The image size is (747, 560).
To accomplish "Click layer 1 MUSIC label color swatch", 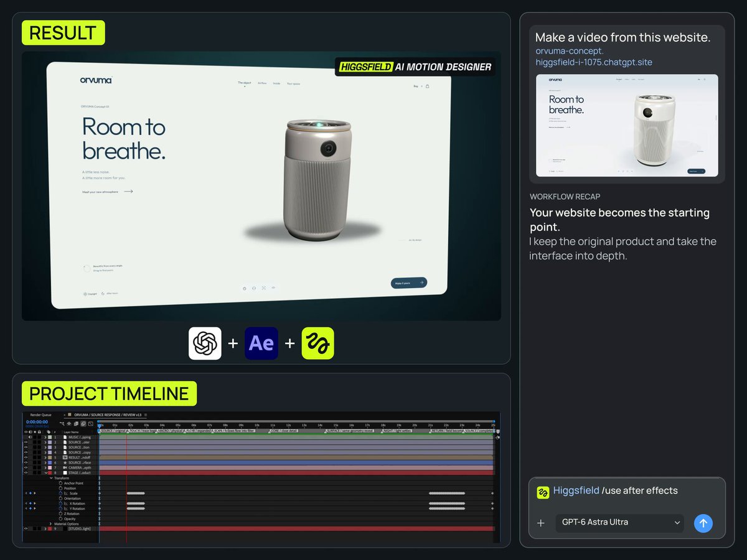I will click(x=50, y=437).
